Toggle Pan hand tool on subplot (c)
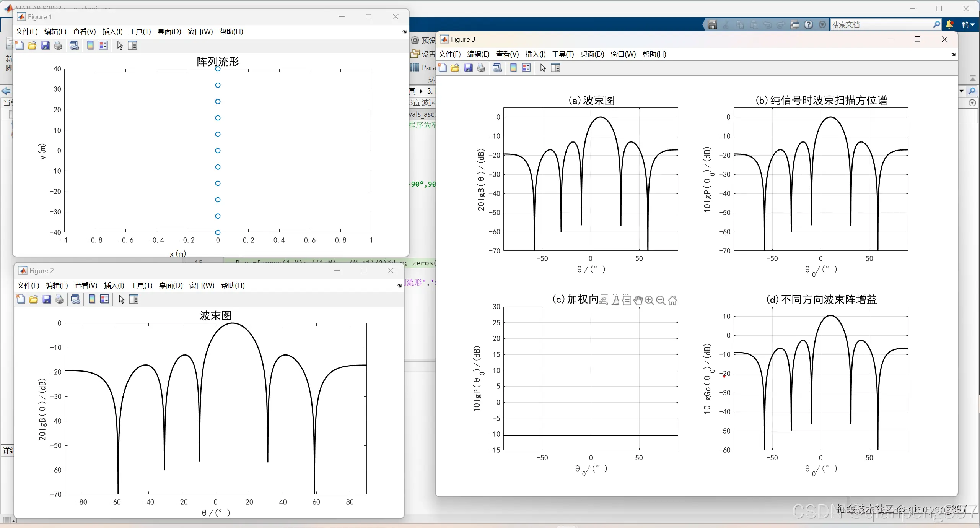This screenshot has height=528, width=980. click(638, 301)
